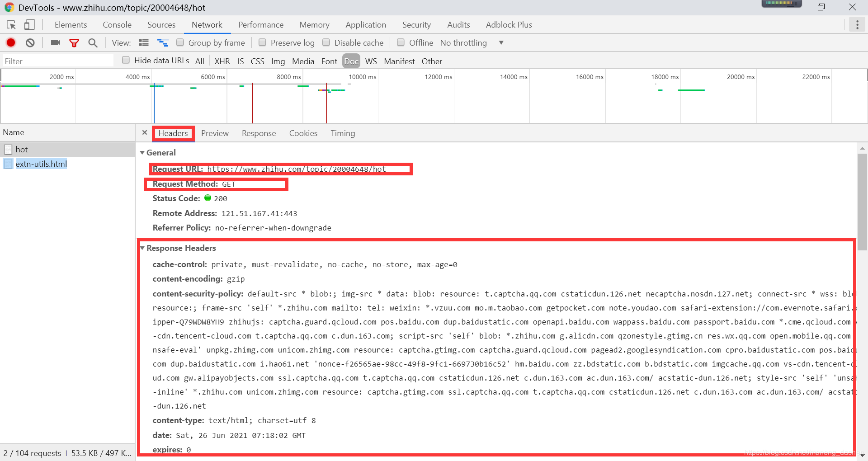This screenshot has width=868, height=461.
Task: Select the extn-utils.html request row
Action: [x=67, y=164]
